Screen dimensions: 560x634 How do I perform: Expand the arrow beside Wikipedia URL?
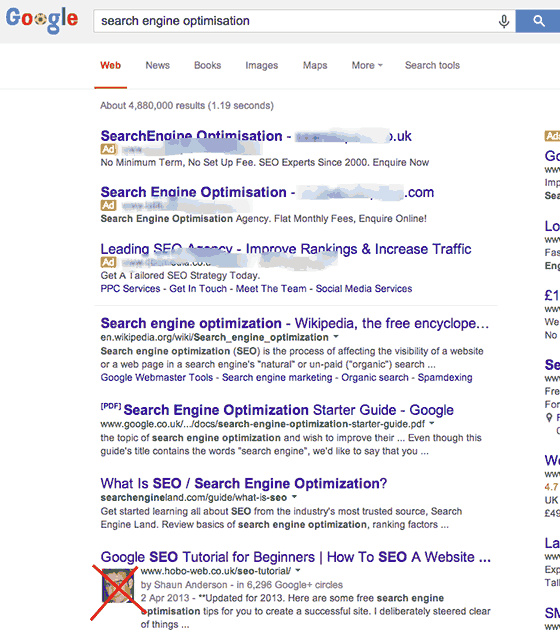pos(336,336)
